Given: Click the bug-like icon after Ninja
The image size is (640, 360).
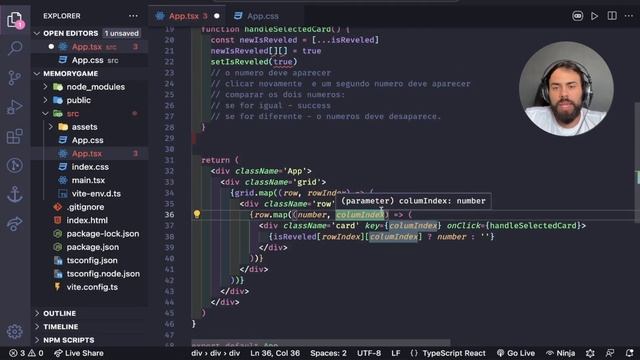Looking at the screenshot, I should tap(590, 353).
